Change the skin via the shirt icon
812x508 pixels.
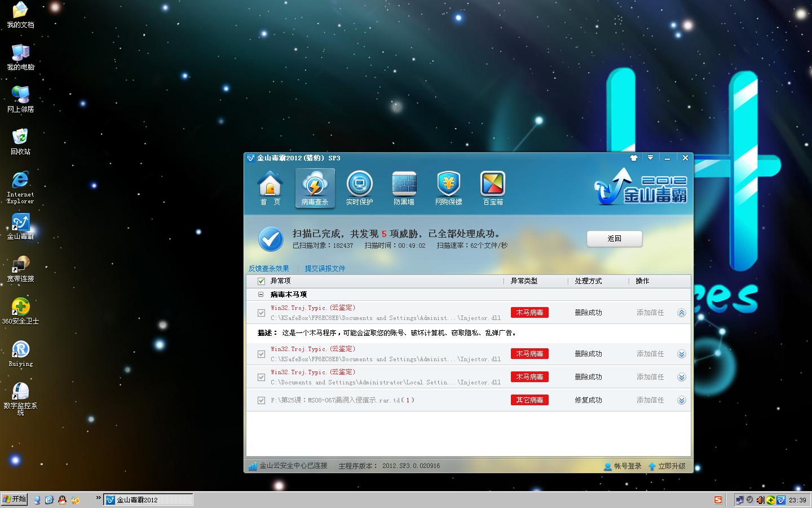634,157
